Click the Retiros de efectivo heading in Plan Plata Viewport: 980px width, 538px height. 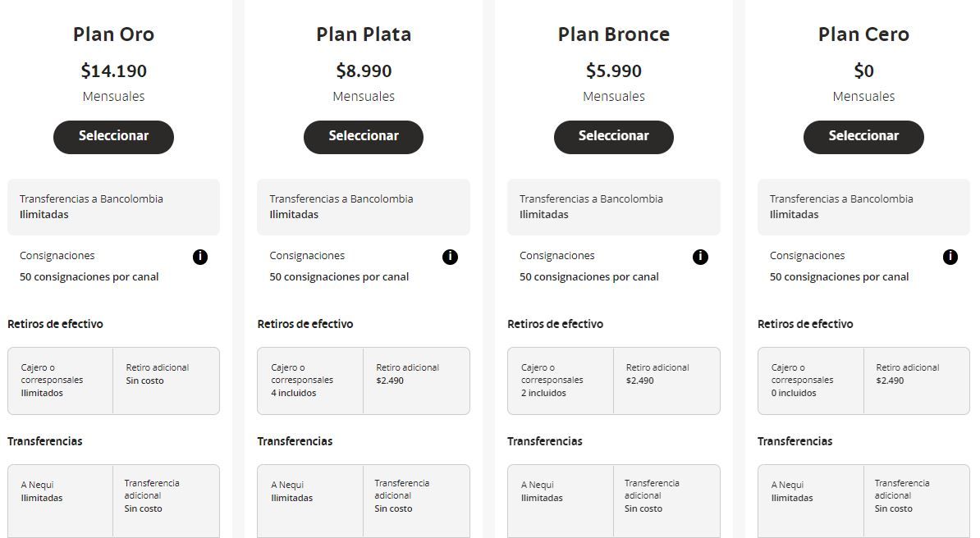305,324
